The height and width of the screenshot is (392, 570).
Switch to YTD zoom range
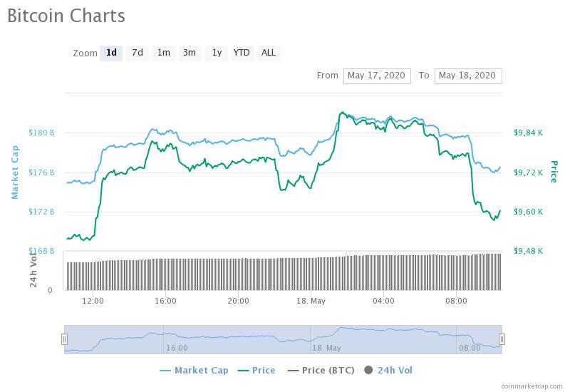pyautogui.click(x=242, y=53)
